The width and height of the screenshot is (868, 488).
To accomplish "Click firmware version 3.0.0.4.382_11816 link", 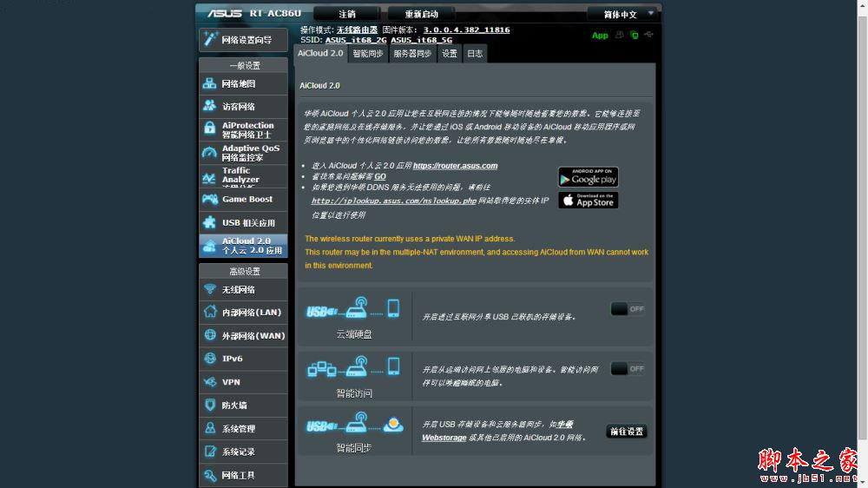I will (467, 30).
